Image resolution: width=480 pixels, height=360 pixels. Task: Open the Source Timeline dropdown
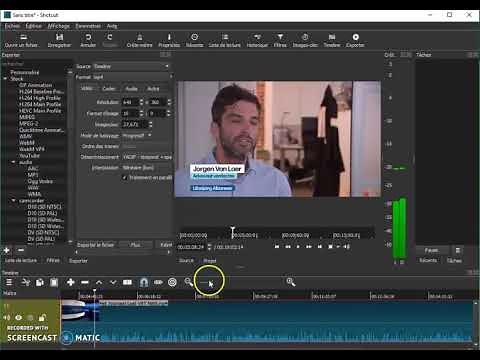(131, 66)
